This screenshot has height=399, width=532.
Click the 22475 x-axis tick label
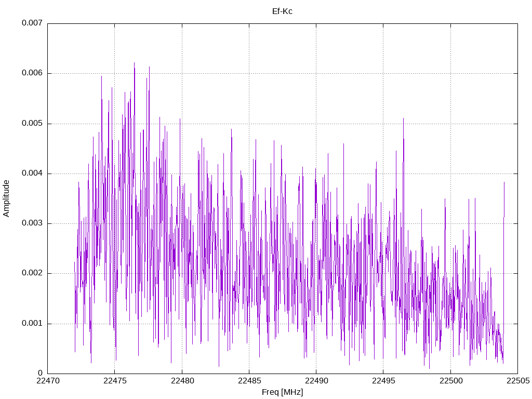point(115,381)
